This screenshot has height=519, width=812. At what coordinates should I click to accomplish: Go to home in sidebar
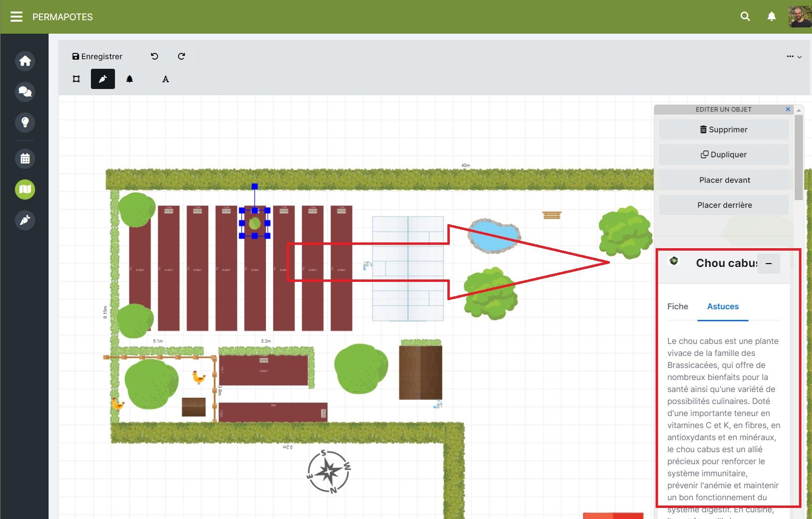coord(25,61)
